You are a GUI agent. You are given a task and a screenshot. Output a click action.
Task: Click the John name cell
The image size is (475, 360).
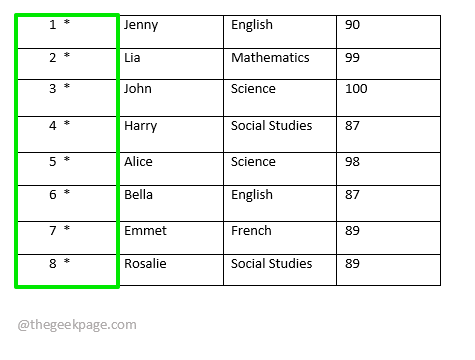coord(171,98)
